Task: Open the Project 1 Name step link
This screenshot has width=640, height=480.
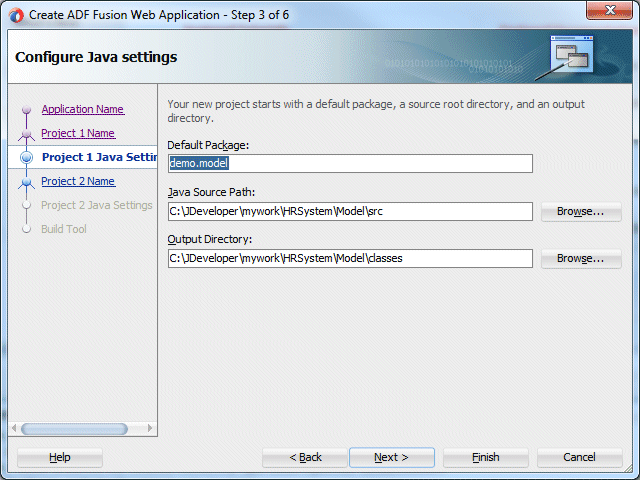Action: [x=78, y=133]
